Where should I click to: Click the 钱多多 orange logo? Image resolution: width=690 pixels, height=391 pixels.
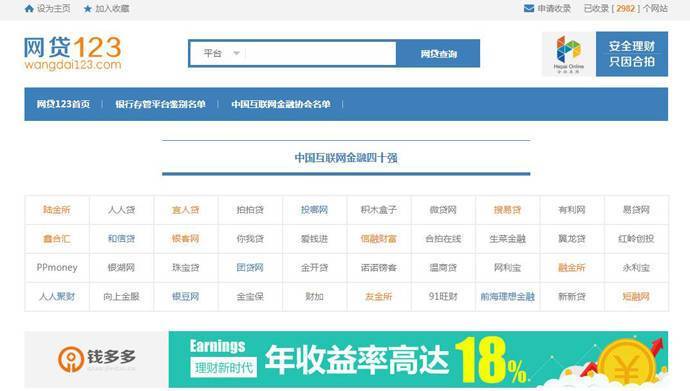(96, 359)
